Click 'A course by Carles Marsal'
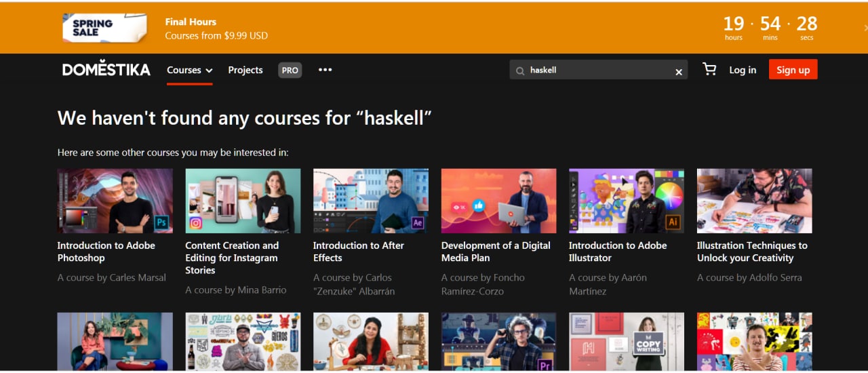868x373 pixels. [x=112, y=277]
